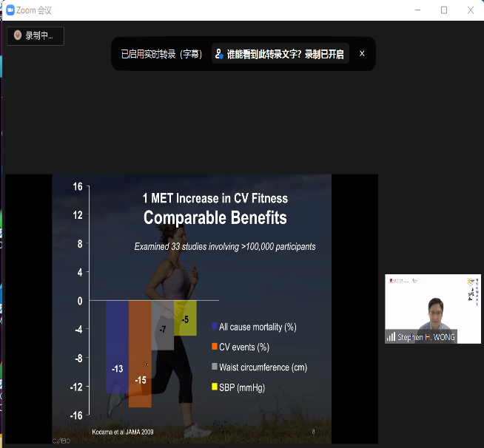Click the '录制中...' recording status label
This screenshot has height=448, width=484.
pos(39,35)
